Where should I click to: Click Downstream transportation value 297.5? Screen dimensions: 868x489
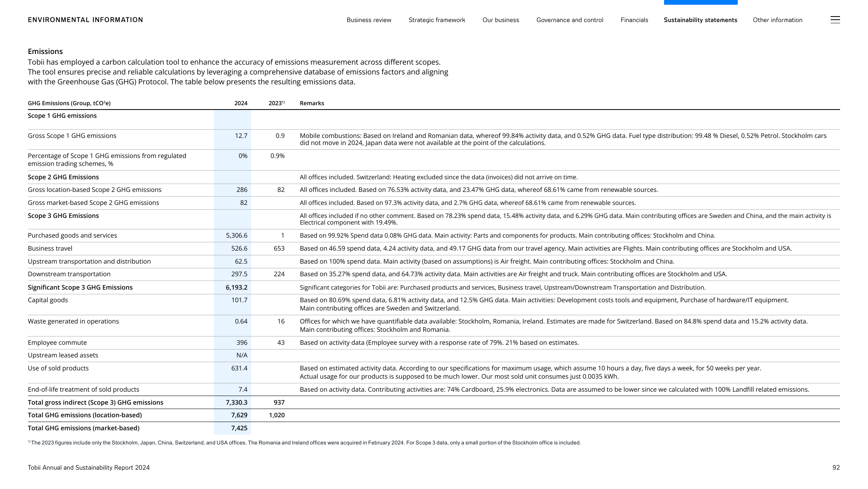coord(239,274)
